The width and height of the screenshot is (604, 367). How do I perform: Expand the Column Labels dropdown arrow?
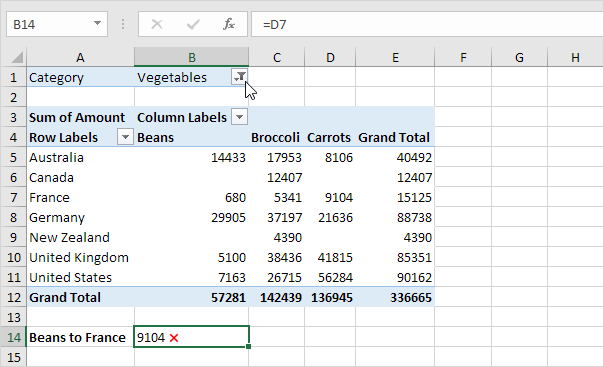pyautogui.click(x=239, y=117)
